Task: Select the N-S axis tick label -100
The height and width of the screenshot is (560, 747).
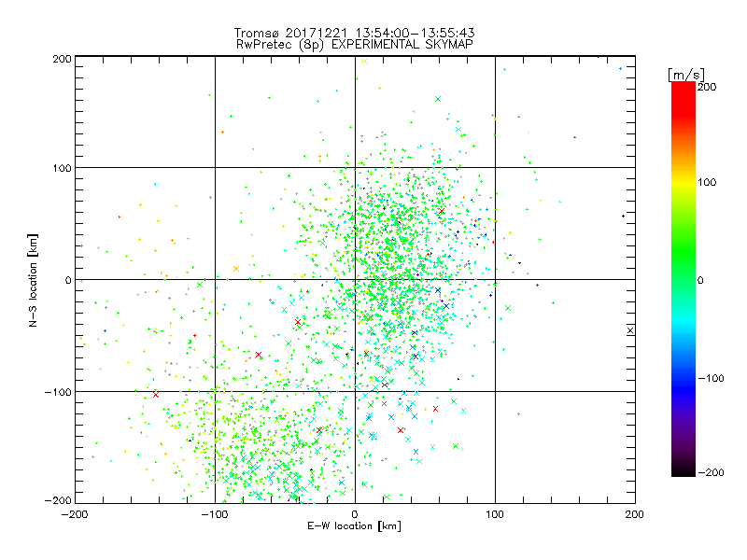Action: tap(58, 392)
